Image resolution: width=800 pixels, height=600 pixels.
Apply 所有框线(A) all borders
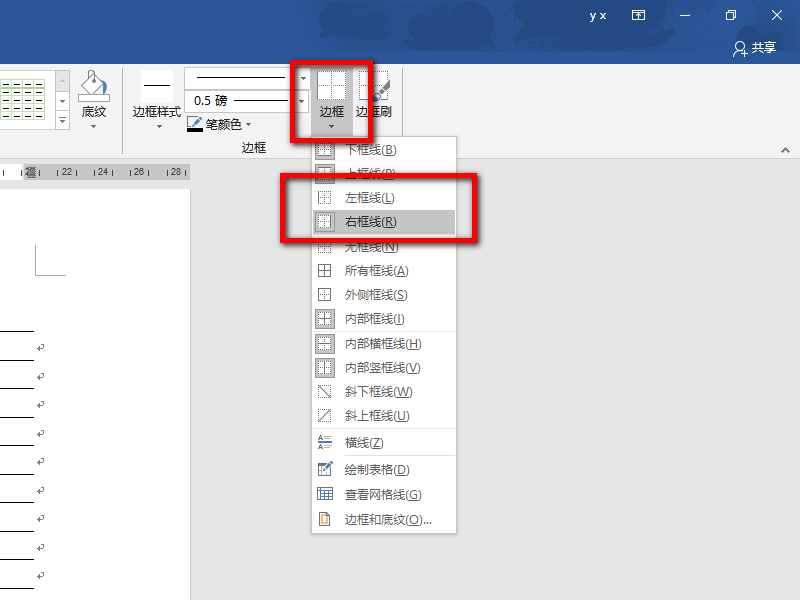point(384,270)
